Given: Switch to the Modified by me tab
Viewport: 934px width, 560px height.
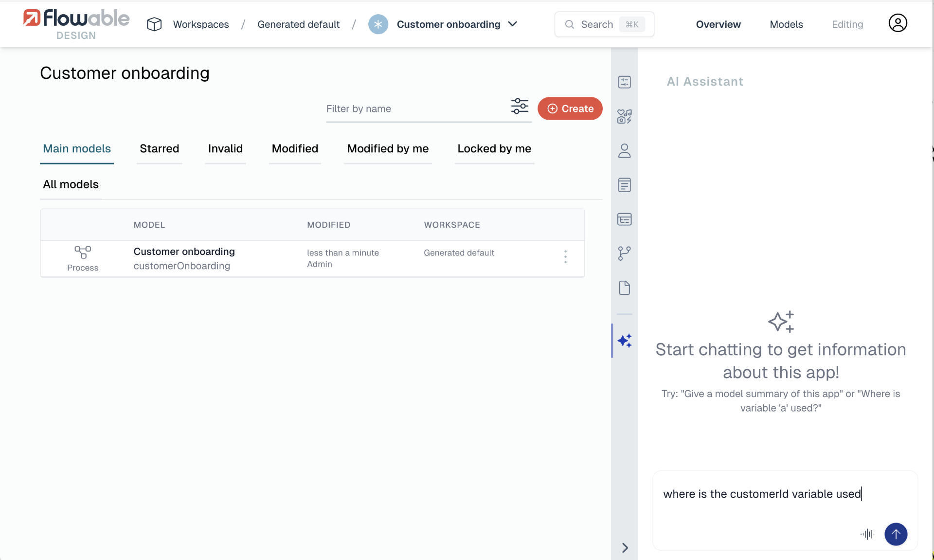Looking at the screenshot, I should (x=388, y=149).
